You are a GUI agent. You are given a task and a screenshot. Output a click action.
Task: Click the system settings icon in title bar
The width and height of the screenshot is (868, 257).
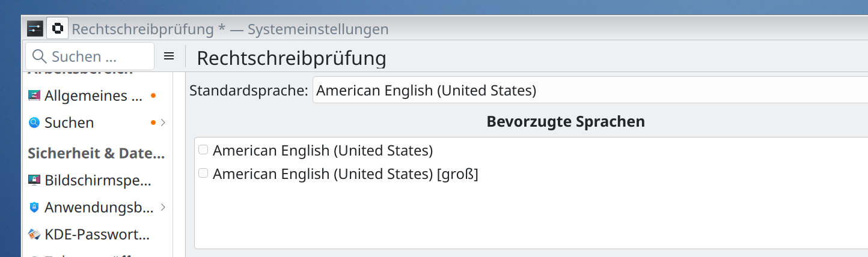point(35,29)
